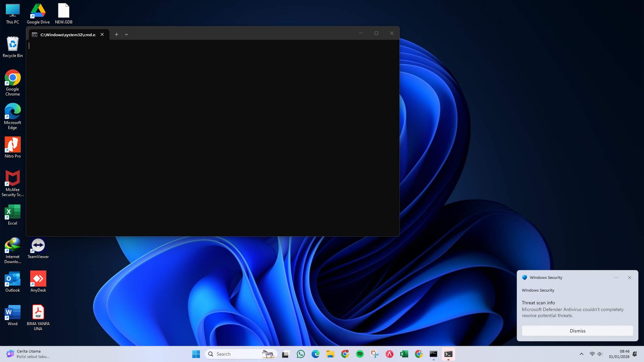Click inside the Search input box
The height and width of the screenshot is (362, 644).
(235, 354)
